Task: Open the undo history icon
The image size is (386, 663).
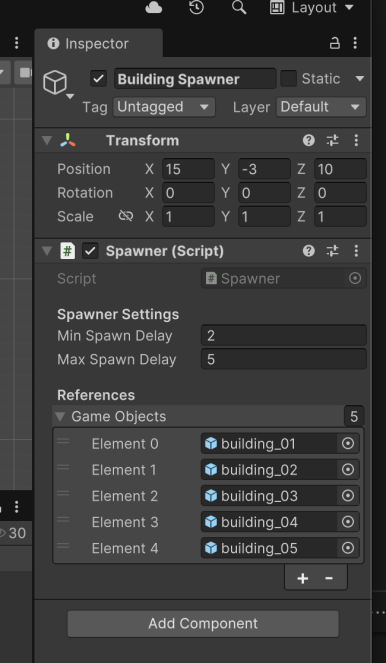Action: click(197, 8)
